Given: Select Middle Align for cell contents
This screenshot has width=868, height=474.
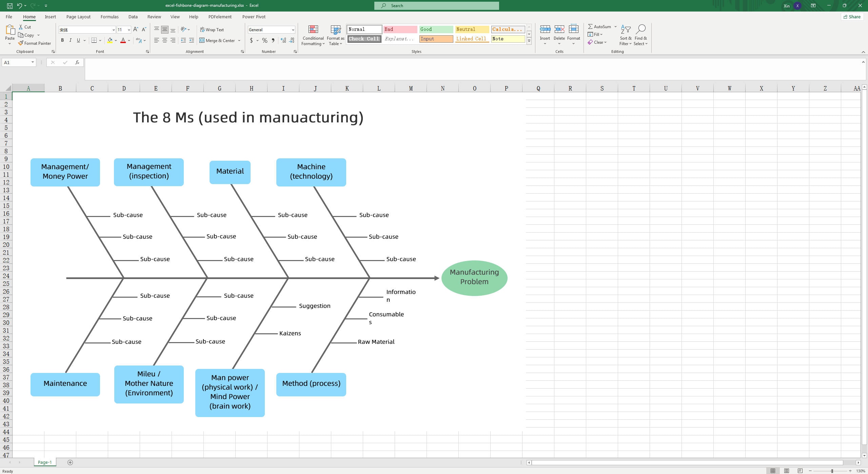Looking at the screenshot, I should (165, 29).
